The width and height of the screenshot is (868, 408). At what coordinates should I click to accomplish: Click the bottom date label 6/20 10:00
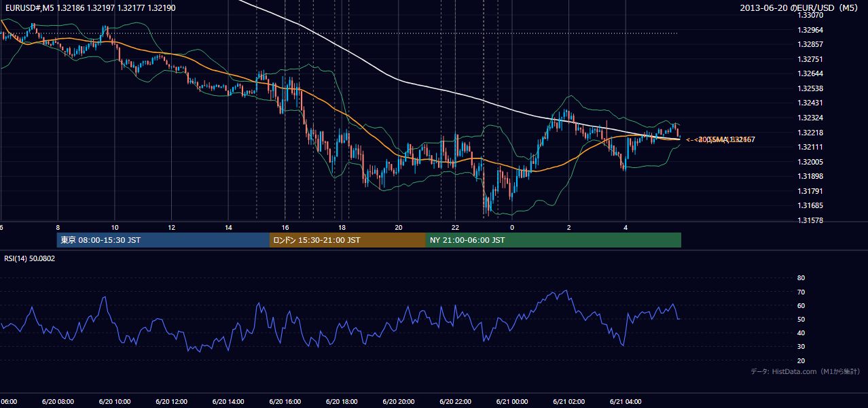pyautogui.click(x=115, y=402)
